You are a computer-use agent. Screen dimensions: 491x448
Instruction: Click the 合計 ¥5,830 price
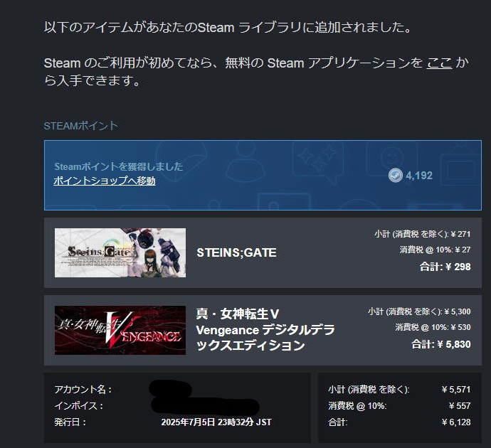pos(441,344)
